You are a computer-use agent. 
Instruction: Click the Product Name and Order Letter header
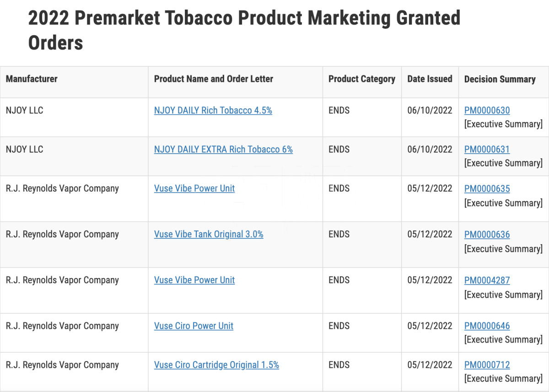pyautogui.click(x=214, y=79)
